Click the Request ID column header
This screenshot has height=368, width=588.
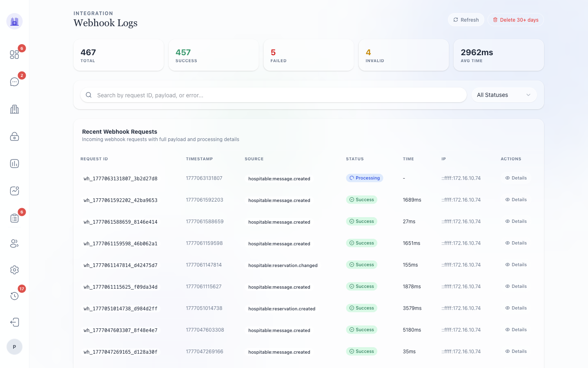[94, 159]
